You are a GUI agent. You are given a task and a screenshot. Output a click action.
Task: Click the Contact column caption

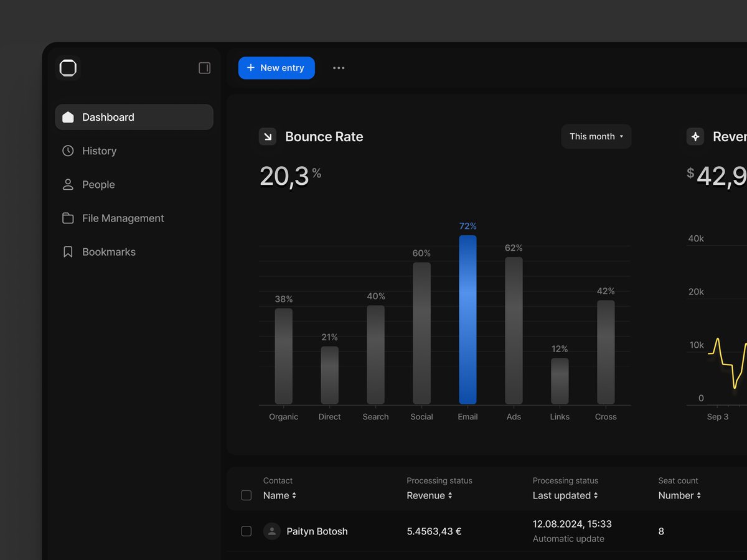[x=278, y=480]
